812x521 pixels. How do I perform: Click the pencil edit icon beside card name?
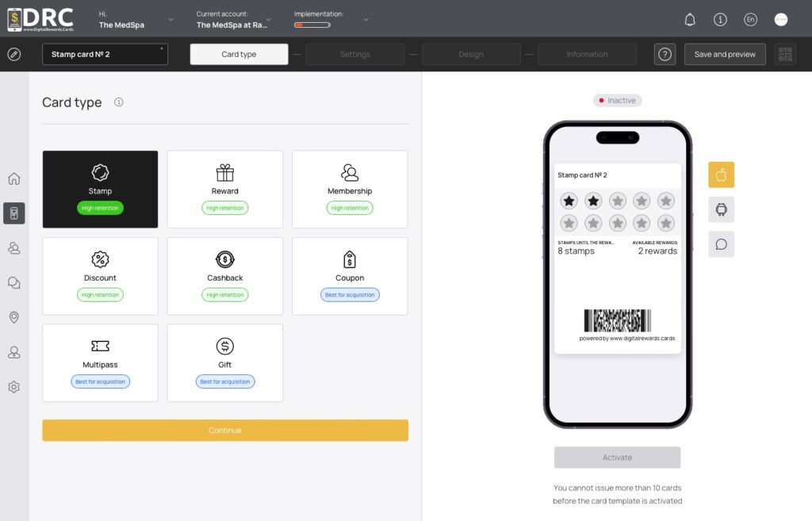pyautogui.click(x=14, y=54)
